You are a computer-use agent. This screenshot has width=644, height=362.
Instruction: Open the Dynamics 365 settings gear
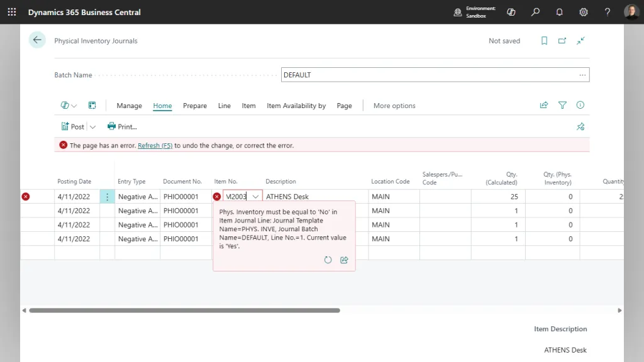click(583, 11)
